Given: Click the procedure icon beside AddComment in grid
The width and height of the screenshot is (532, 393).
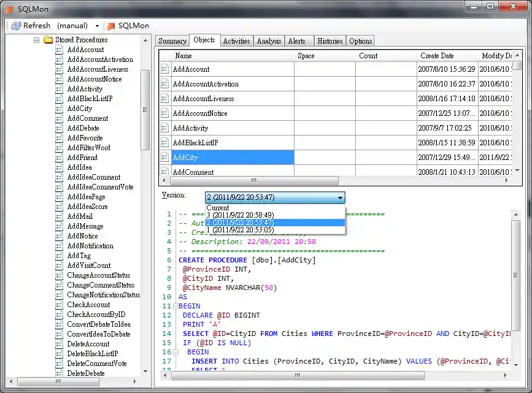Looking at the screenshot, I should (x=165, y=172).
